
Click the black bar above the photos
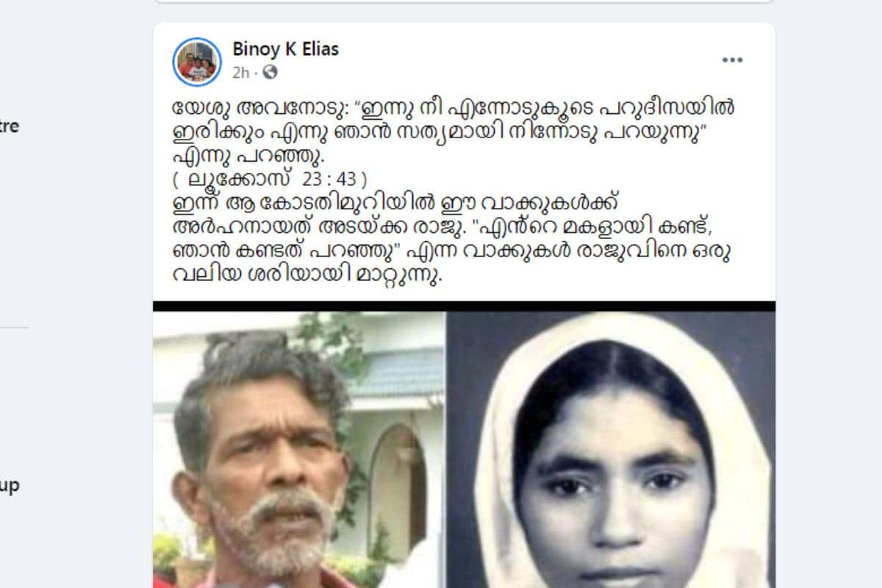[x=464, y=306]
